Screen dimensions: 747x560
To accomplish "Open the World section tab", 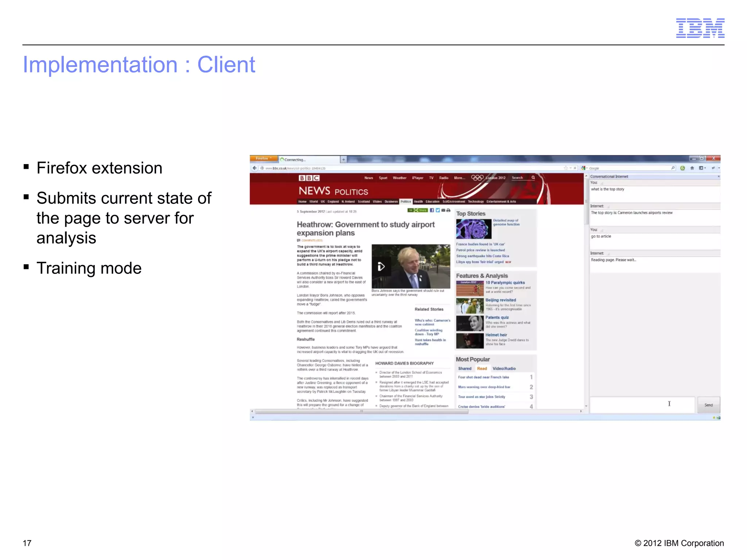I will [x=314, y=202].
